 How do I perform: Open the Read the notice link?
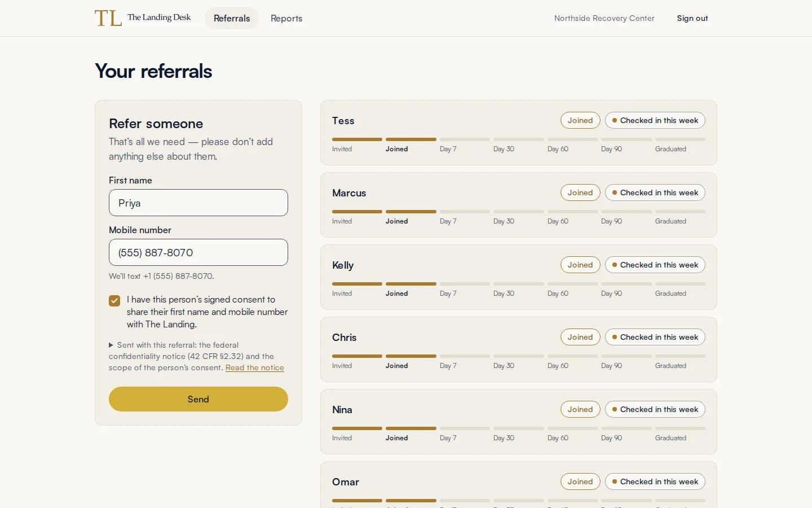point(255,367)
